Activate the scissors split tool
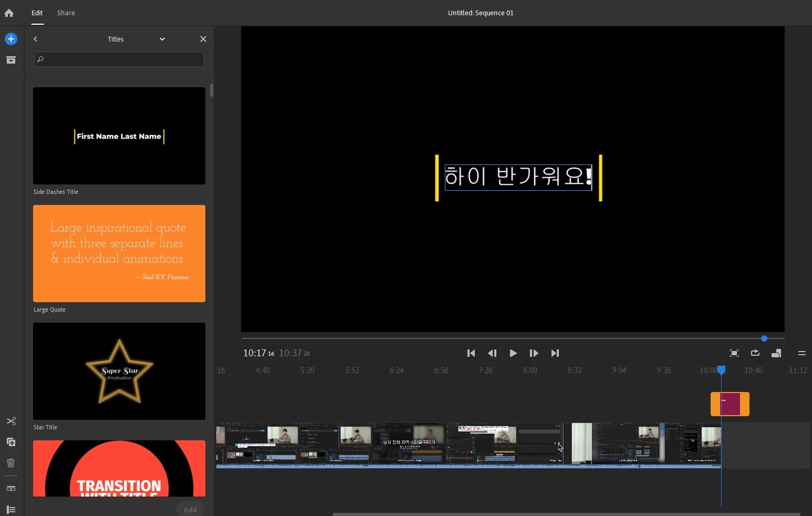This screenshot has width=812, height=516. pyautogui.click(x=11, y=421)
